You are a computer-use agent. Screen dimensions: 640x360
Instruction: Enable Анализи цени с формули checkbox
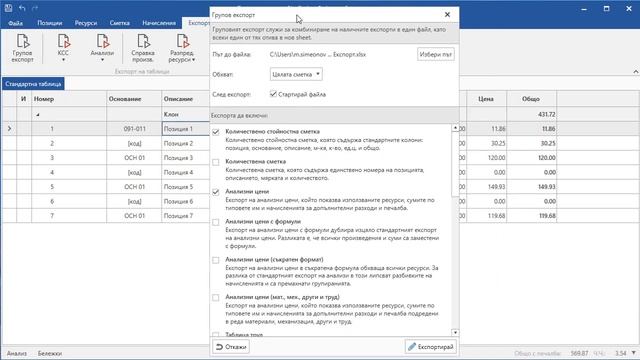[216, 222]
